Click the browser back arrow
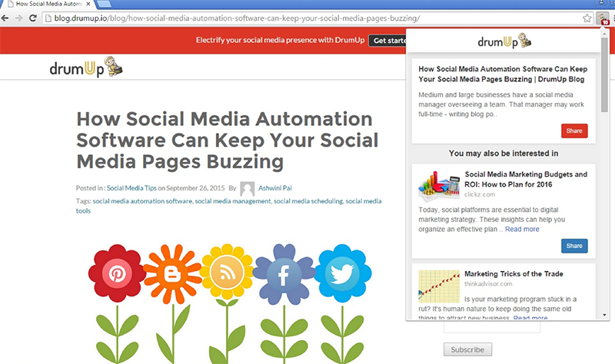The height and width of the screenshot is (364, 615). coord(5,18)
